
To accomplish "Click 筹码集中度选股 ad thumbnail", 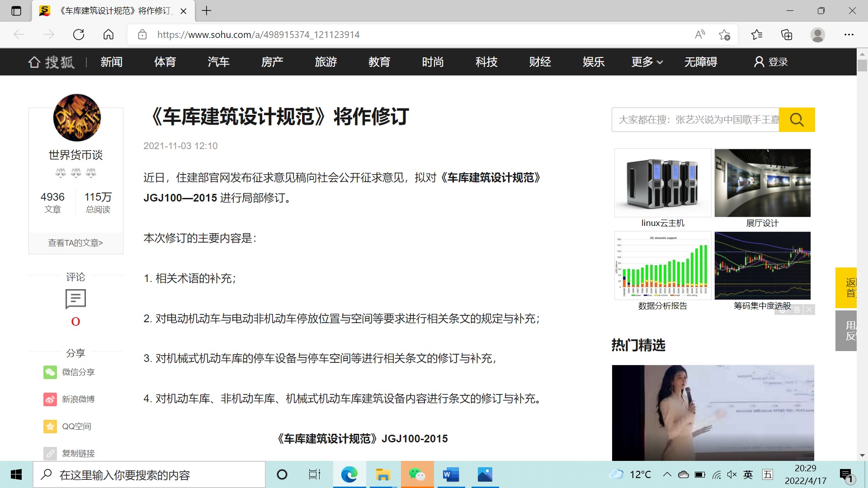I will click(x=763, y=265).
